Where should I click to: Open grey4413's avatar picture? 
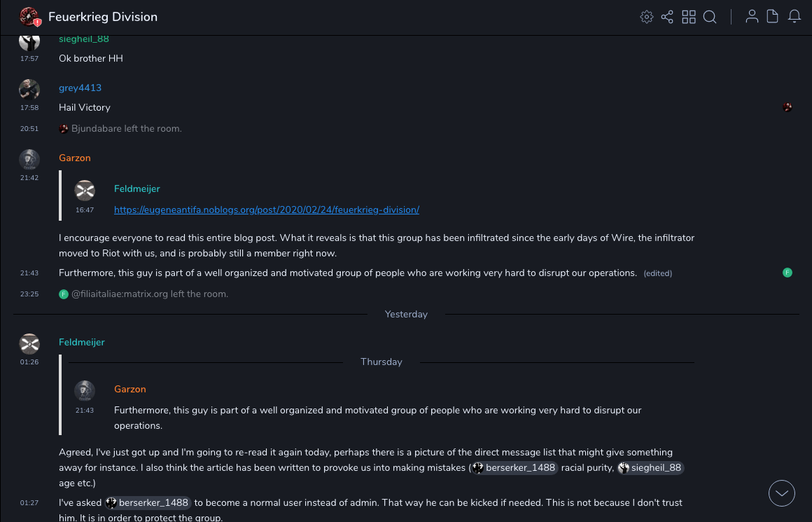point(29,89)
